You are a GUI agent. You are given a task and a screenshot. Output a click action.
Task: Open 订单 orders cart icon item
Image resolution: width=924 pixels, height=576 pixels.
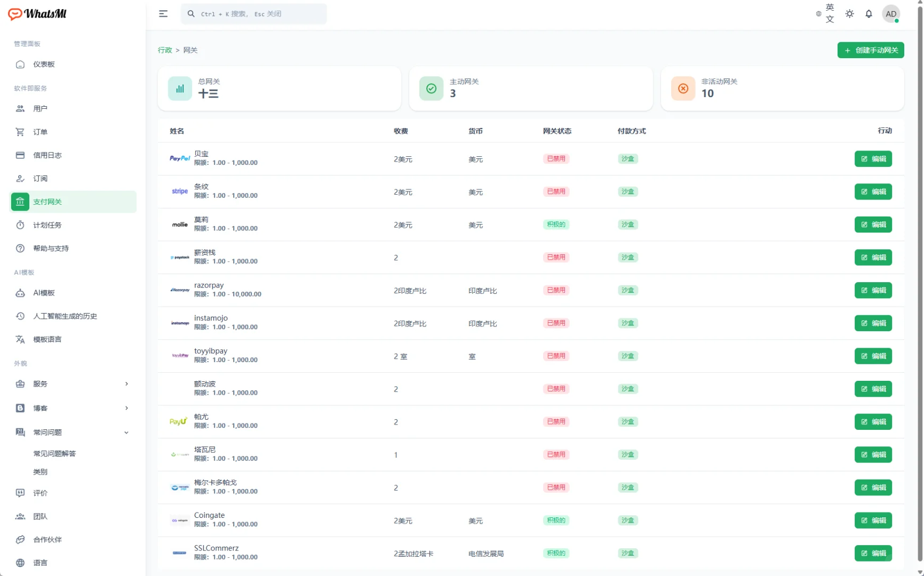pos(73,132)
